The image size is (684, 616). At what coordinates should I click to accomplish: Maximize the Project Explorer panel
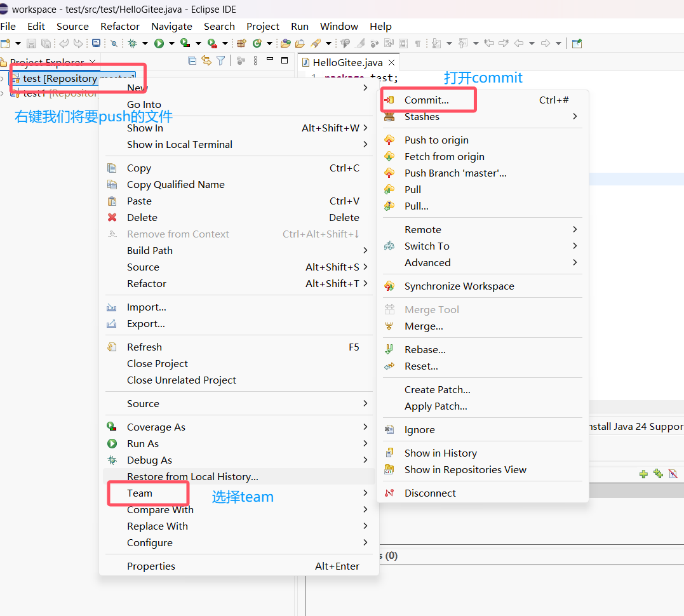pyautogui.click(x=285, y=60)
